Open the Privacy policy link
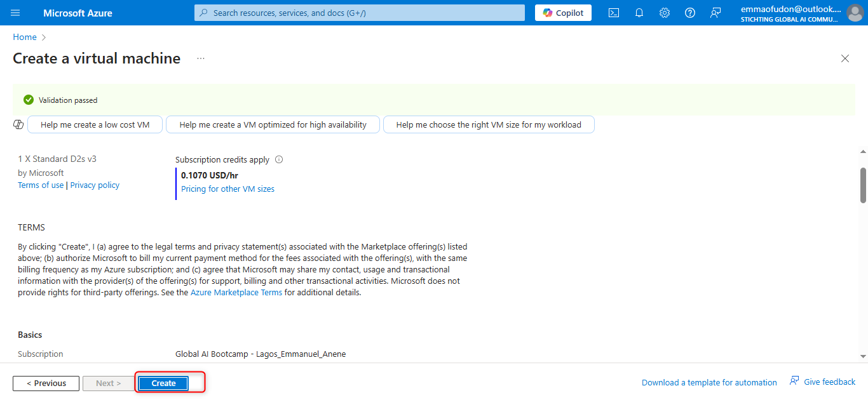 (95, 185)
